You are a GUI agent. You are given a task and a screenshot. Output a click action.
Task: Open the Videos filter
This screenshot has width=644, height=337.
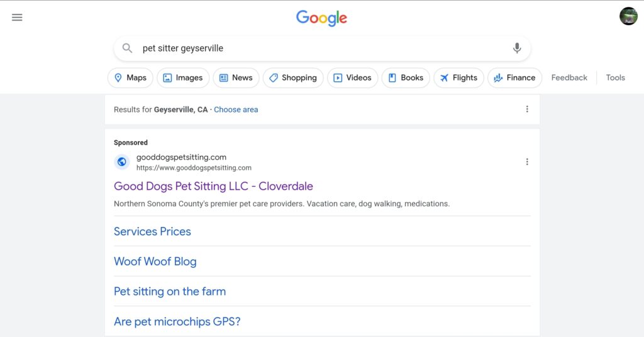[352, 77]
